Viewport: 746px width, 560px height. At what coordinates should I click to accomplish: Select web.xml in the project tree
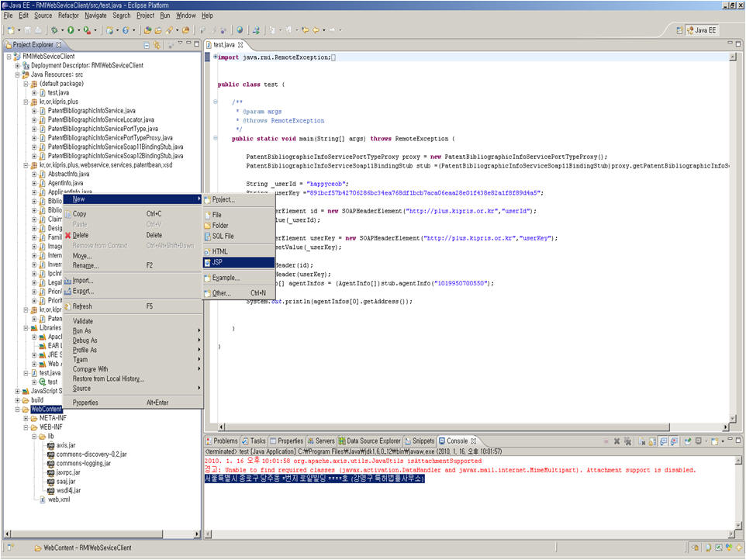point(60,500)
